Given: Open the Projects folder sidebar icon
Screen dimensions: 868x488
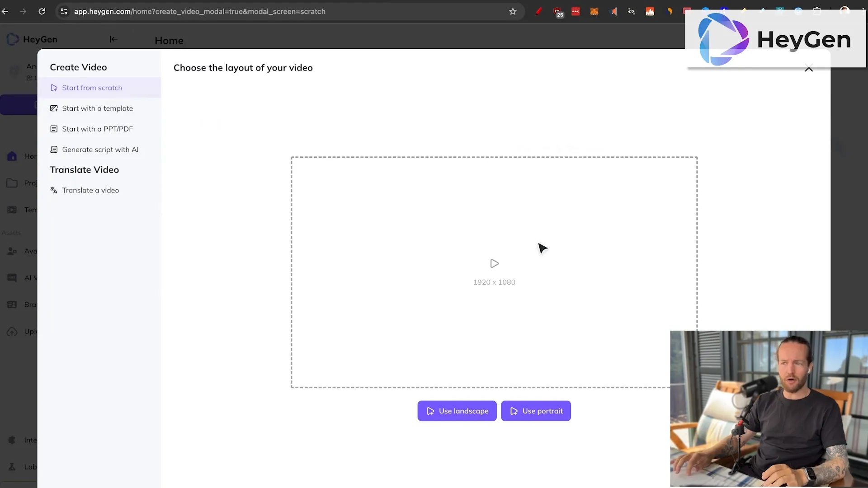Looking at the screenshot, I should (x=12, y=183).
